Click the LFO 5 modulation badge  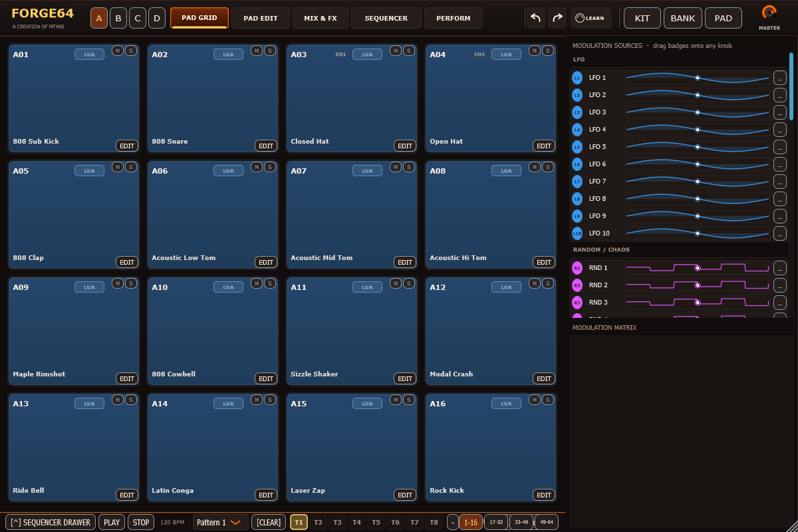577,147
